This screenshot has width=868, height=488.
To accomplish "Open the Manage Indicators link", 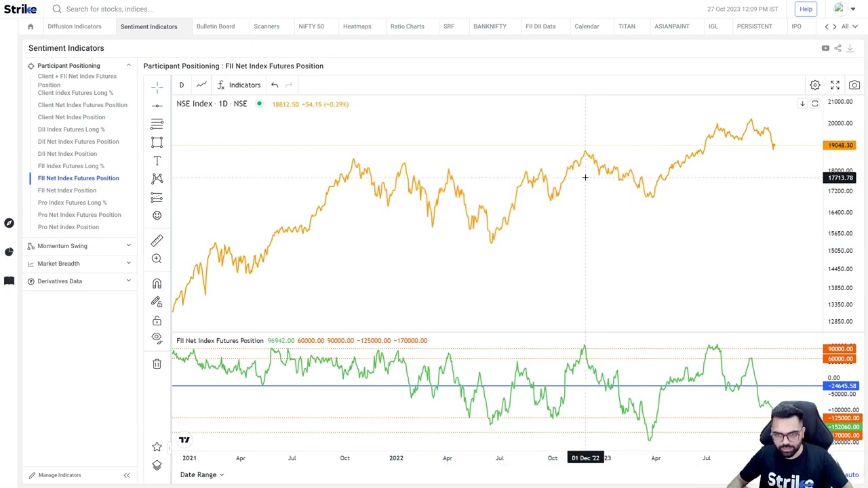I will coord(54,475).
